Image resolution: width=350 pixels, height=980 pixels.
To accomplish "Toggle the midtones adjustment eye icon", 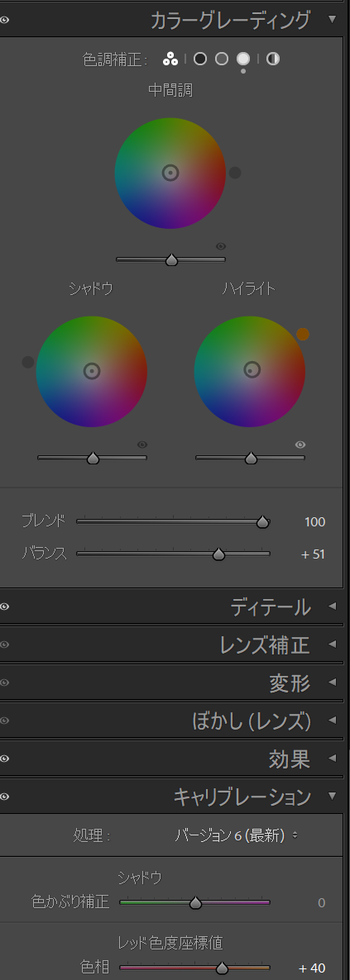I will point(220,246).
